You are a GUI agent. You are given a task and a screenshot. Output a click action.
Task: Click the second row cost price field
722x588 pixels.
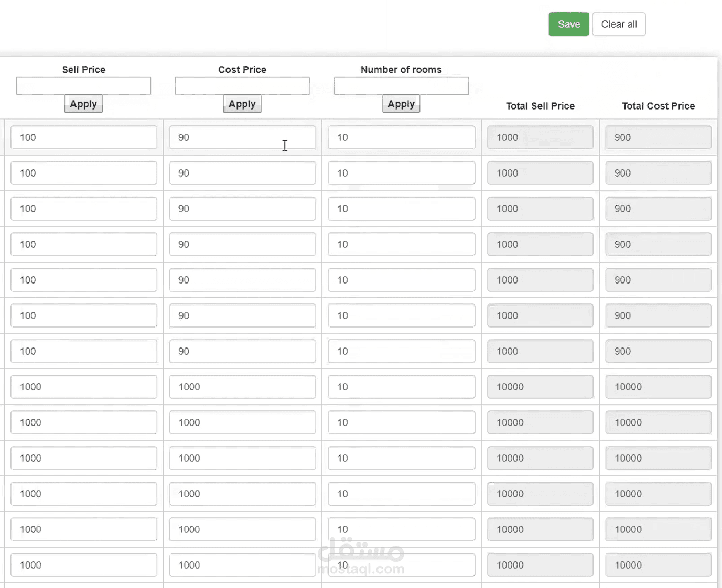tap(242, 173)
